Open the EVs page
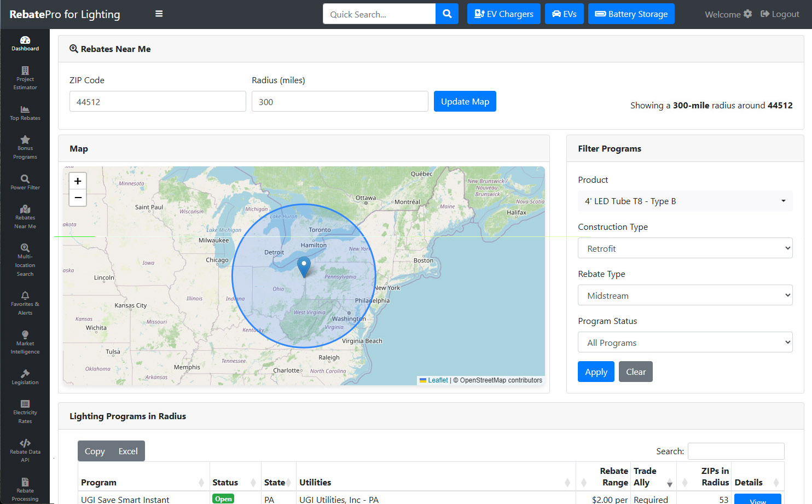The width and height of the screenshot is (812, 504). (564, 14)
